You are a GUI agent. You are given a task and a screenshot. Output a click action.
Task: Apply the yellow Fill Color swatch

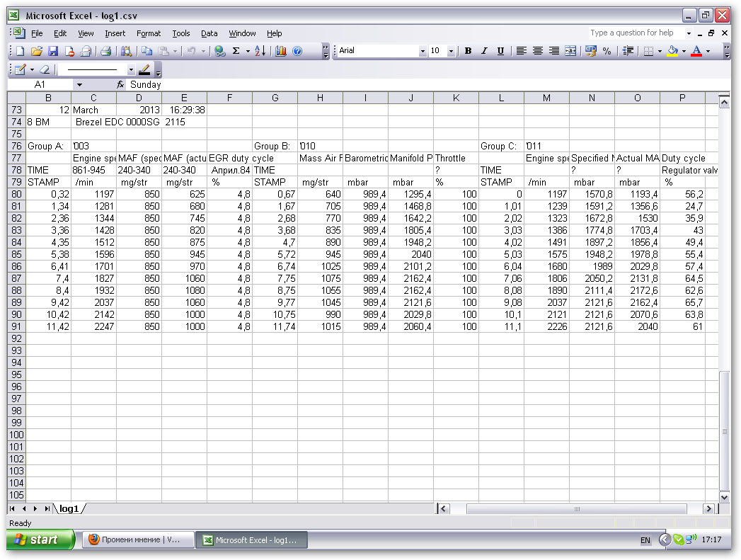(672, 51)
